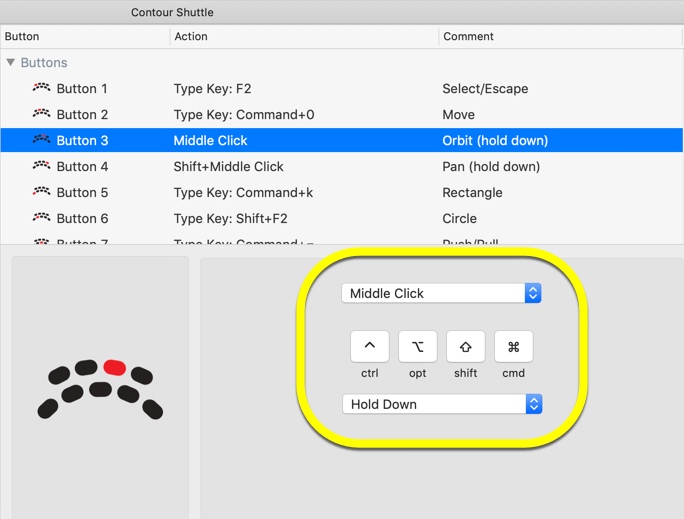This screenshot has height=519, width=684.
Task: Click the Button 3 shuttle icon
Action: pyautogui.click(x=41, y=139)
